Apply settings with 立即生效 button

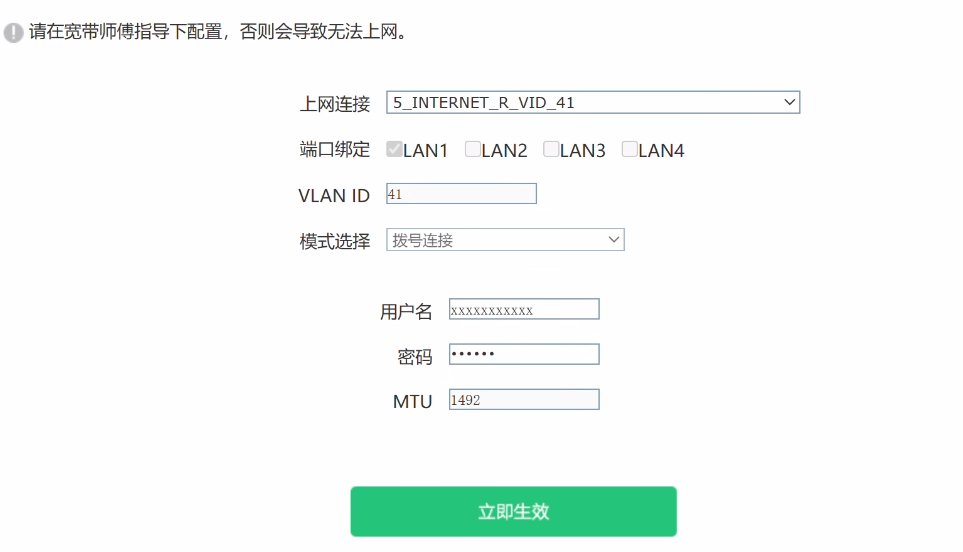click(513, 511)
